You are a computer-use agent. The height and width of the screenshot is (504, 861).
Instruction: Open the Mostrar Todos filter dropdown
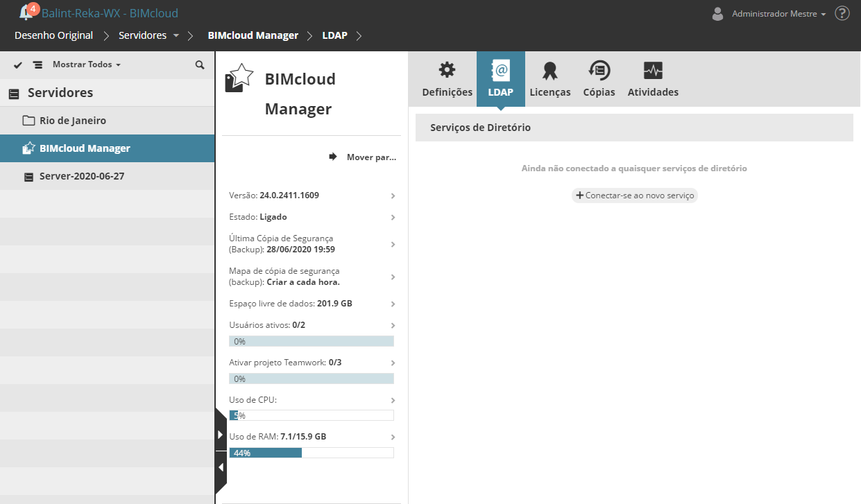[87, 64]
